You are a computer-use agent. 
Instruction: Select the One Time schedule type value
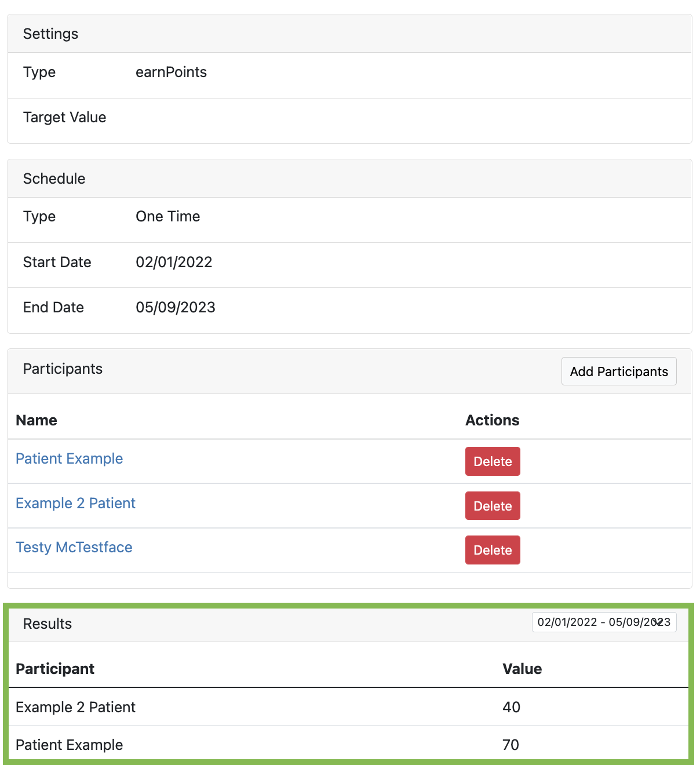[x=168, y=216]
